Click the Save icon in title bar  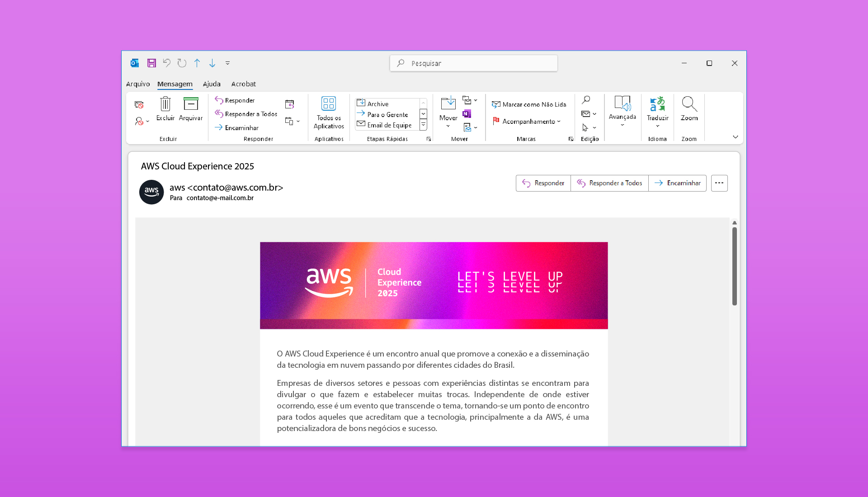tap(151, 63)
